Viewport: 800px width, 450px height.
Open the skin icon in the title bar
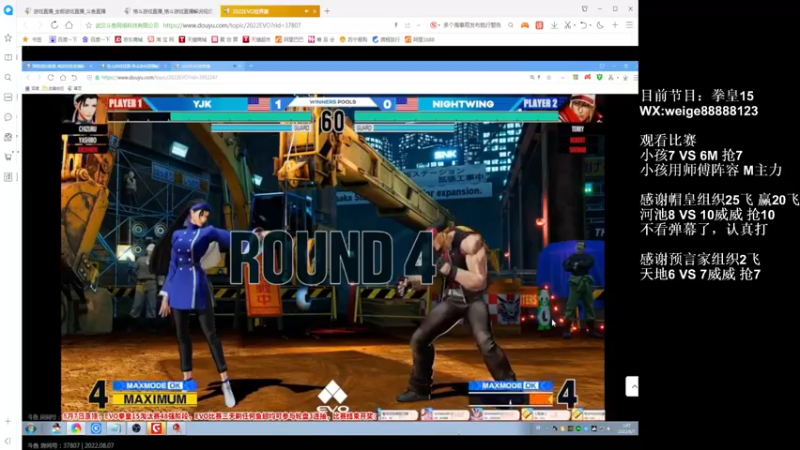[585, 9]
